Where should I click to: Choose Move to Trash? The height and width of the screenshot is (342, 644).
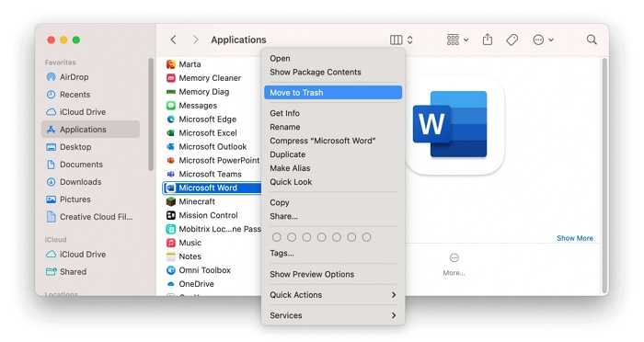click(x=333, y=92)
